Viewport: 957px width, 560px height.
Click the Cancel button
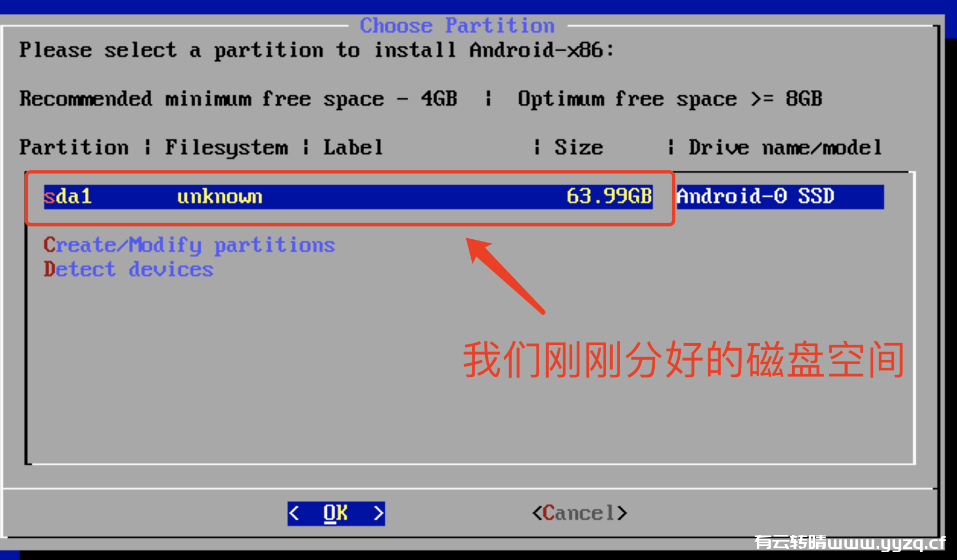click(x=579, y=513)
